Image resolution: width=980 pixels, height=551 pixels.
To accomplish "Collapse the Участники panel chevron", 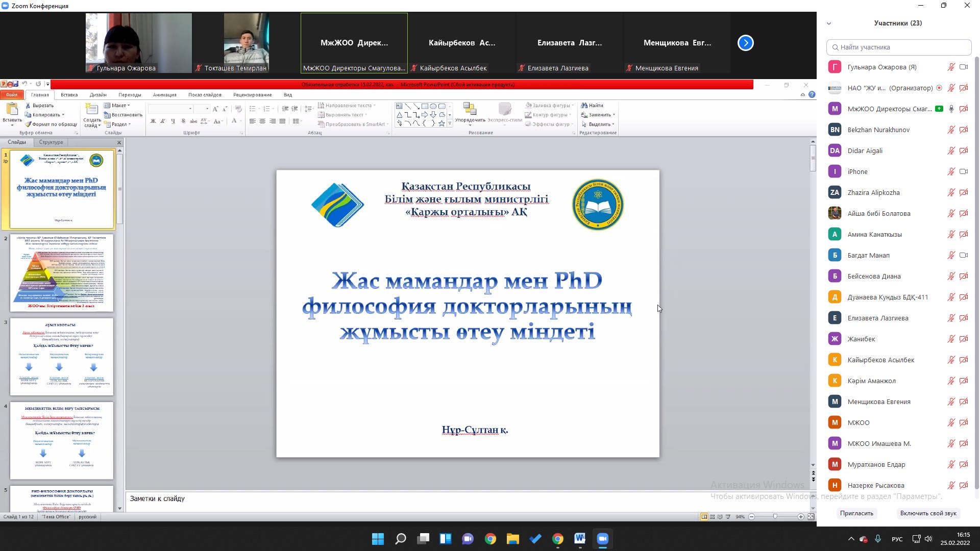I will [x=829, y=23].
